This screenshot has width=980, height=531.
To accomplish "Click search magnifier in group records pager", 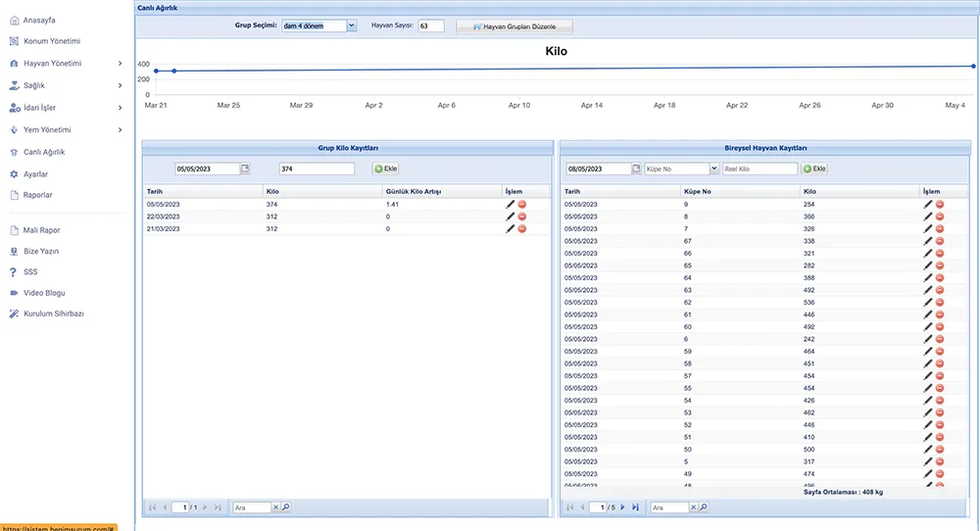I will 286,507.
